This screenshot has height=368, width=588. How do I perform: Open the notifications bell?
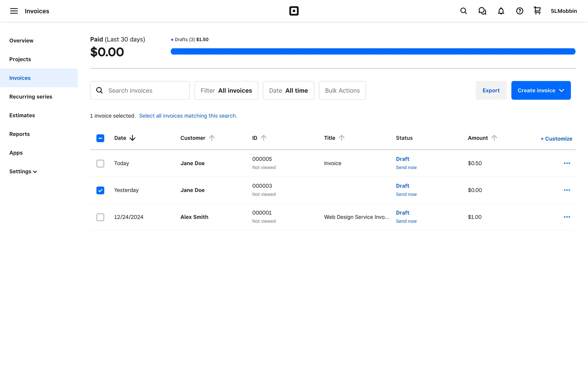click(501, 11)
